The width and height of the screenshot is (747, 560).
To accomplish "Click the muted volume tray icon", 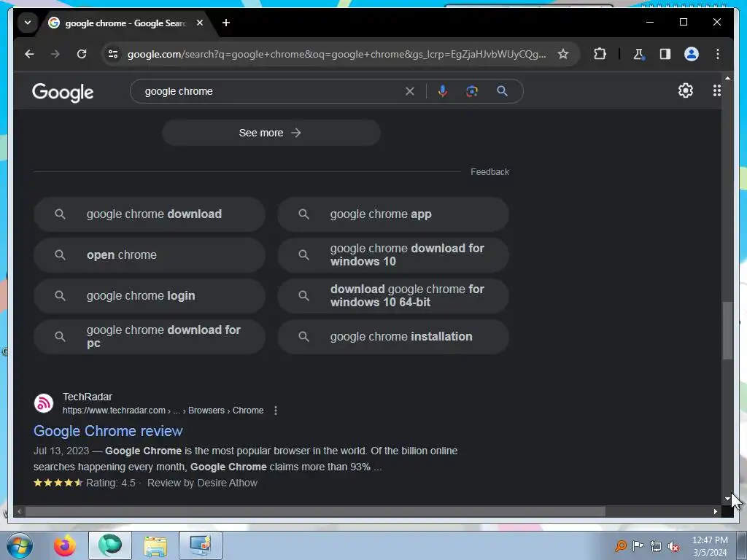I will click(x=673, y=547).
